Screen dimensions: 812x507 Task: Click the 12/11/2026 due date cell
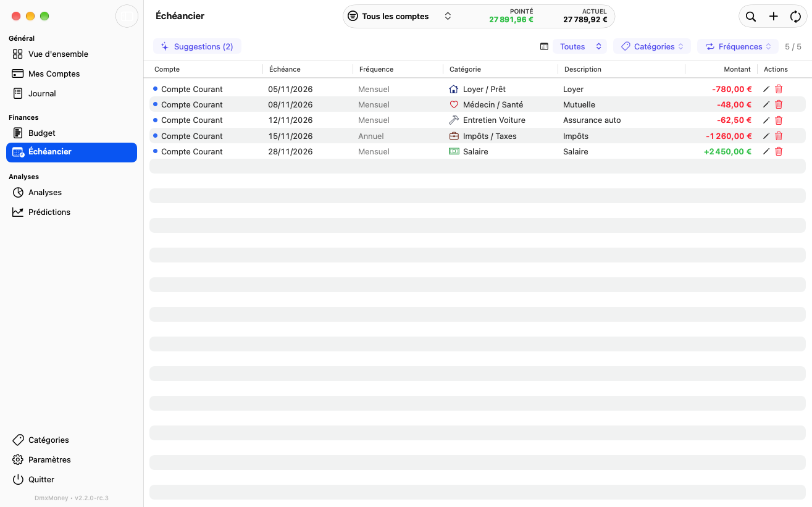coord(290,120)
